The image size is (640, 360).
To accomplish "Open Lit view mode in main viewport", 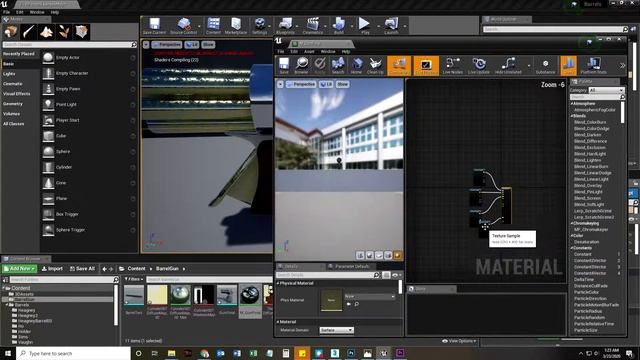I will click(x=191, y=44).
